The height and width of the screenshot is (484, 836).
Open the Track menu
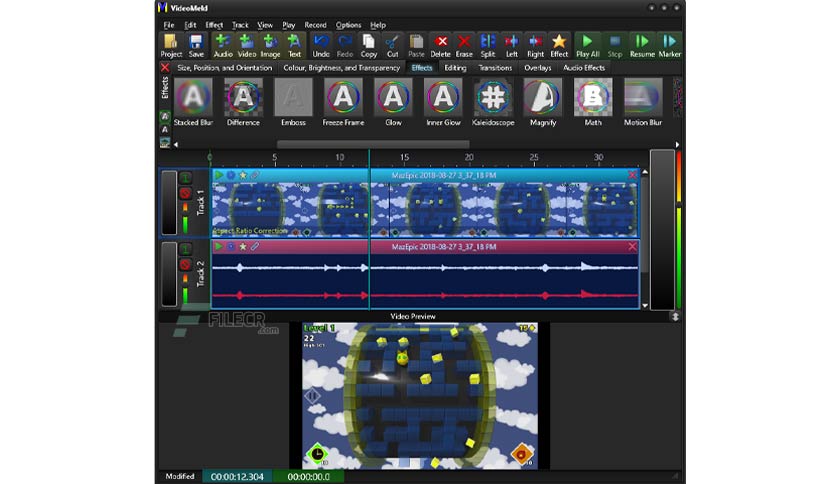pyautogui.click(x=240, y=25)
